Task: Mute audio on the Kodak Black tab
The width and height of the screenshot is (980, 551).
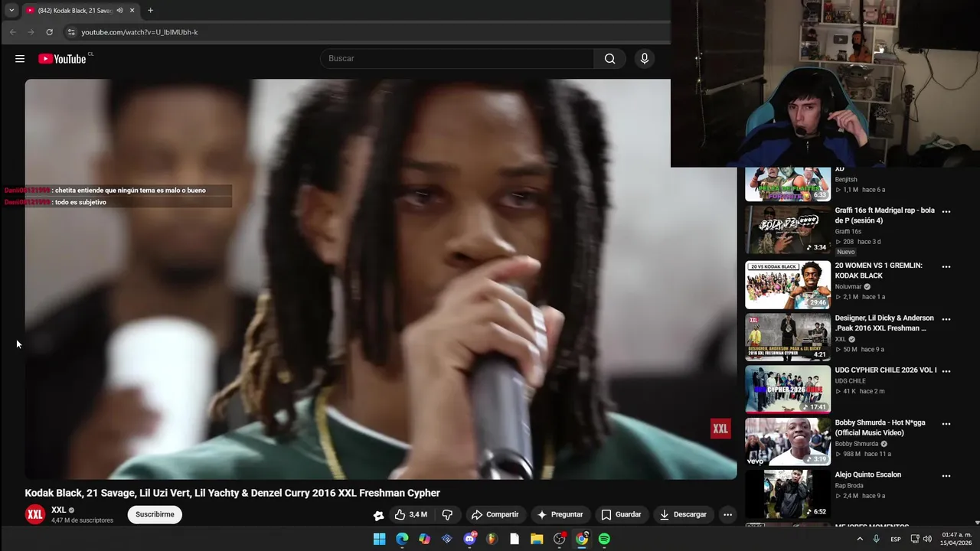Action: click(x=119, y=11)
